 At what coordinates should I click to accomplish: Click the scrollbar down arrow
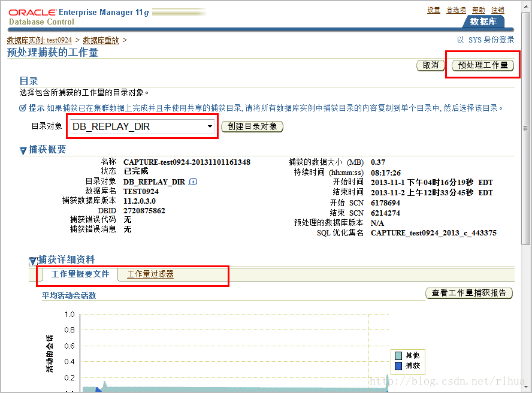tap(525, 386)
